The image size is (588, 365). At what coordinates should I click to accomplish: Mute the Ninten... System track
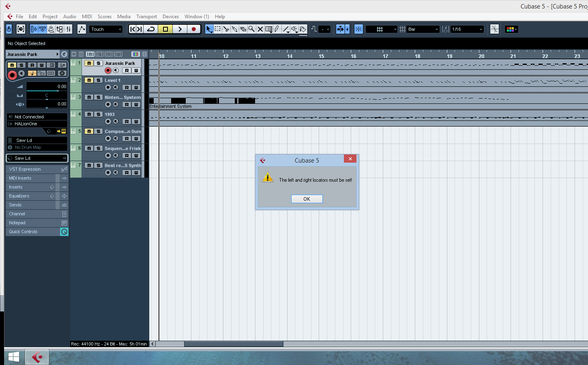tap(89, 97)
